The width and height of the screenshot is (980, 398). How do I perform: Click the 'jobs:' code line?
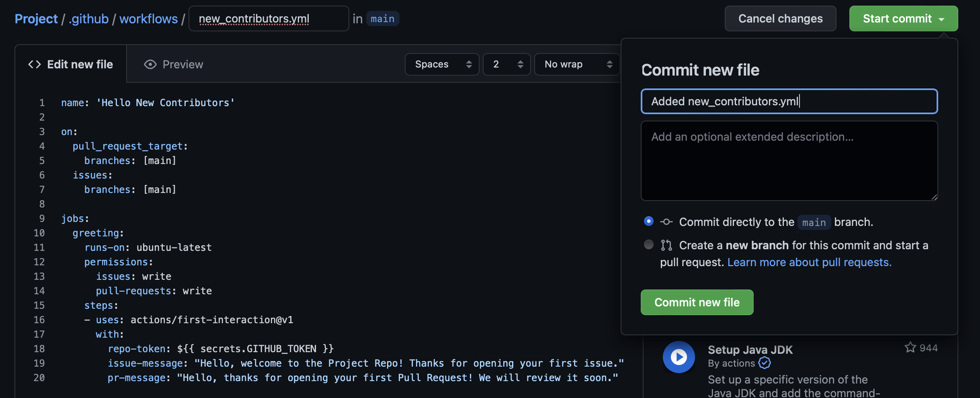pos(75,218)
